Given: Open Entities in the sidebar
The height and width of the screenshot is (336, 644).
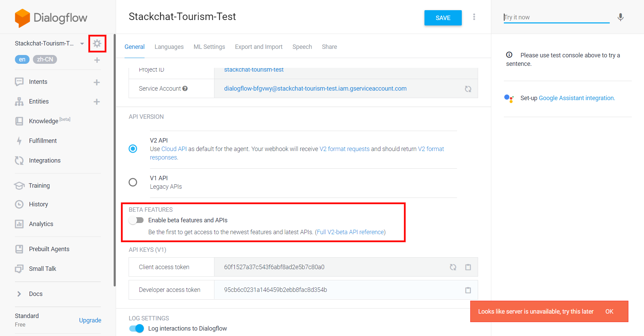Looking at the screenshot, I should (x=39, y=101).
